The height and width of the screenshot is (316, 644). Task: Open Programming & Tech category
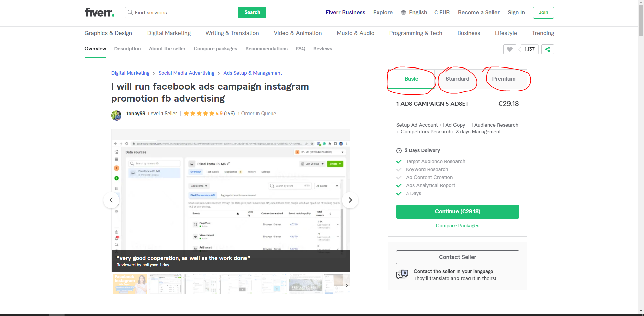(x=416, y=33)
